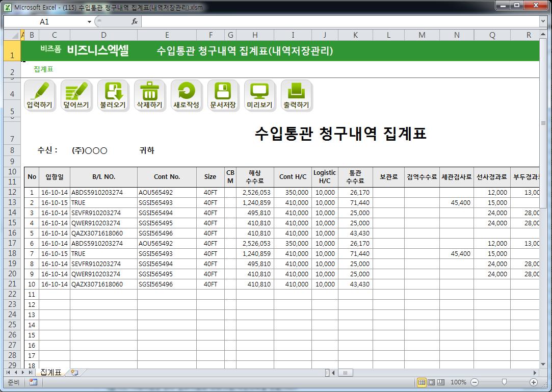Click the macro record icon in status bar
Screen dimensions: 552x392
33,382
